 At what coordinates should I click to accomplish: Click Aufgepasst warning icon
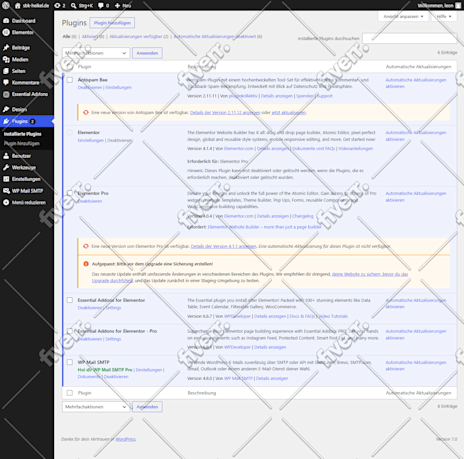86,264
